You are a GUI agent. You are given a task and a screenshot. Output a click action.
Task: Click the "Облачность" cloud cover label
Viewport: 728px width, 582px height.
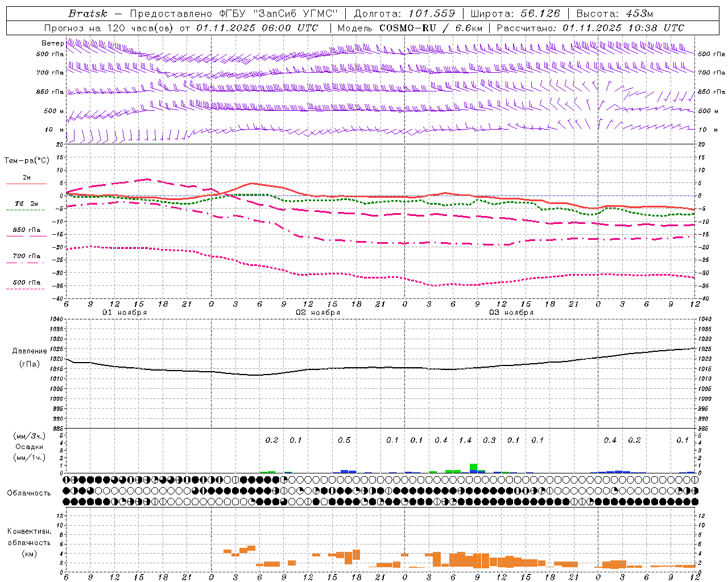tap(29, 493)
